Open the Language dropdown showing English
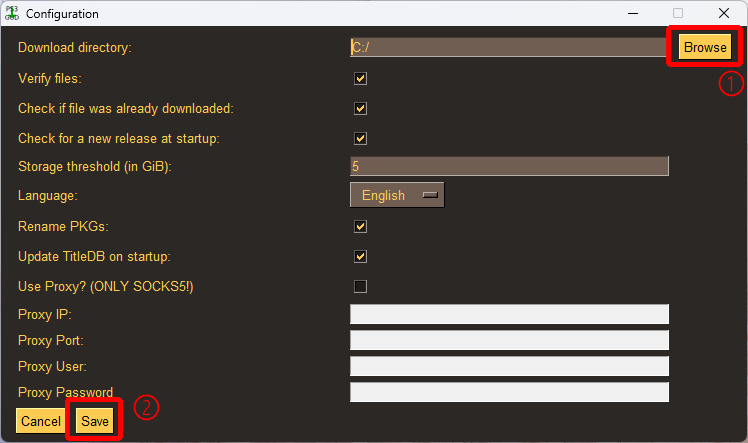 click(x=397, y=195)
